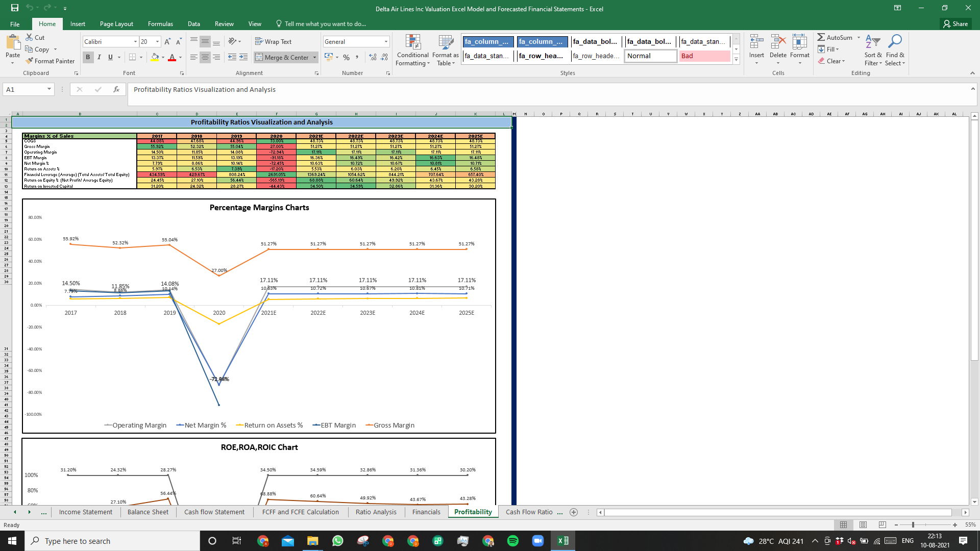
Task: Toggle Bold formatting
Action: [88, 57]
